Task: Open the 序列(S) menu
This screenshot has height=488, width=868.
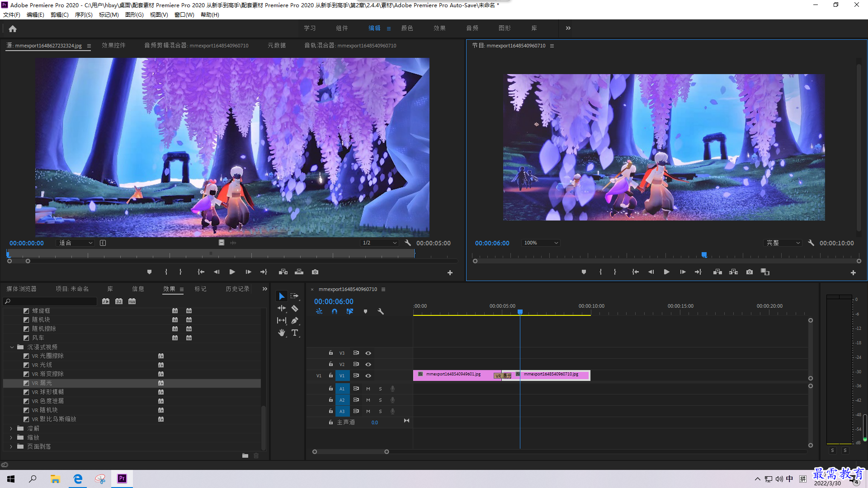Action: pyautogui.click(x=84, y=15)
